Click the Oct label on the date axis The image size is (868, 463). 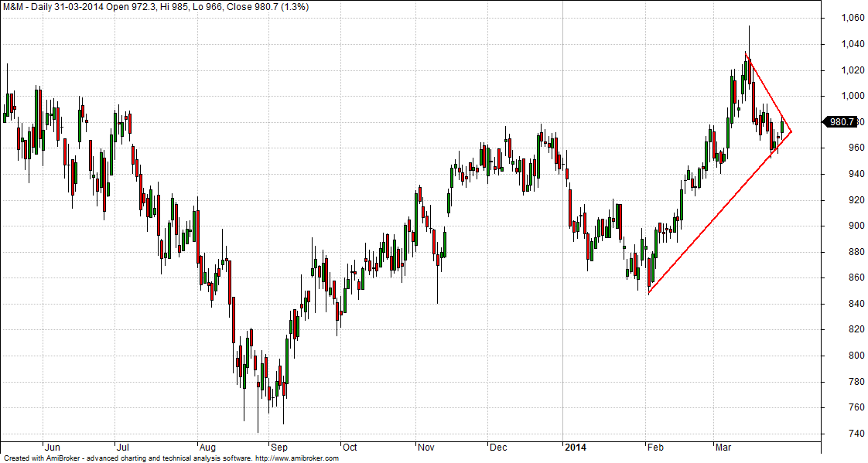(x=350, y=447)
